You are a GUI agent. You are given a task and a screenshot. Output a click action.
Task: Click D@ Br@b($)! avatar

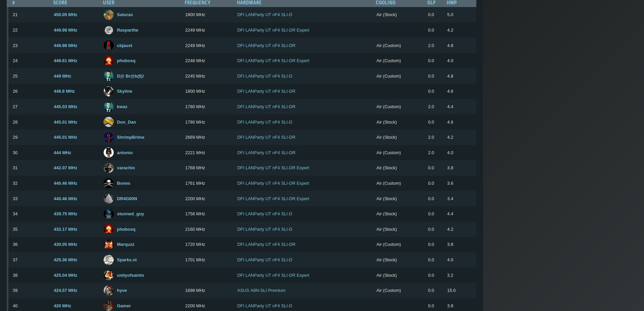[108, 76]
